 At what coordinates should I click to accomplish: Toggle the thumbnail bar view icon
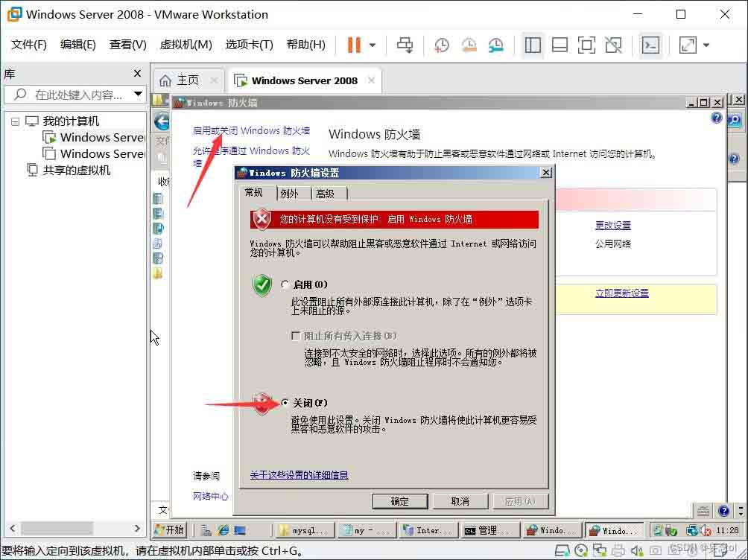pyautogui.click(x=560, y=45)
